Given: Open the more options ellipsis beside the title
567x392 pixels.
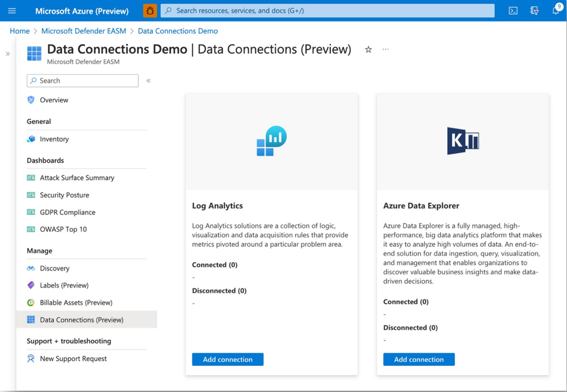Looking at the screenshot, I should coord(385,49).
